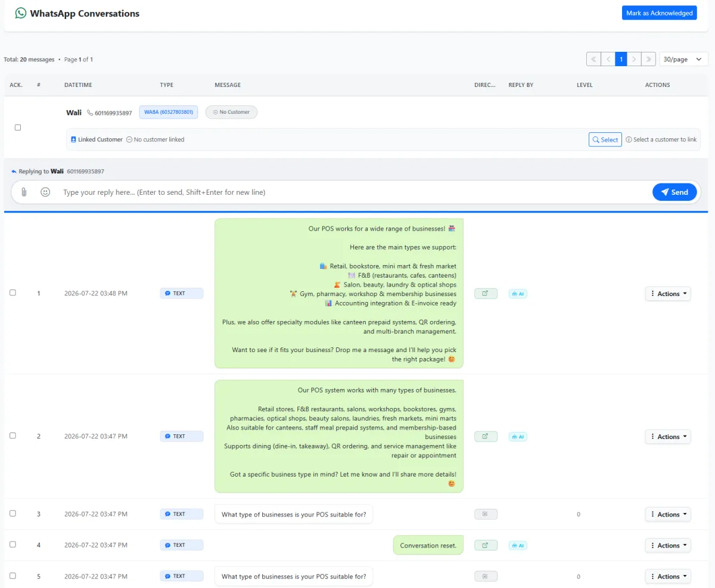This screenshot has height=588, width=715.
Task: Click the blue Send button
Action: (674, 192)
